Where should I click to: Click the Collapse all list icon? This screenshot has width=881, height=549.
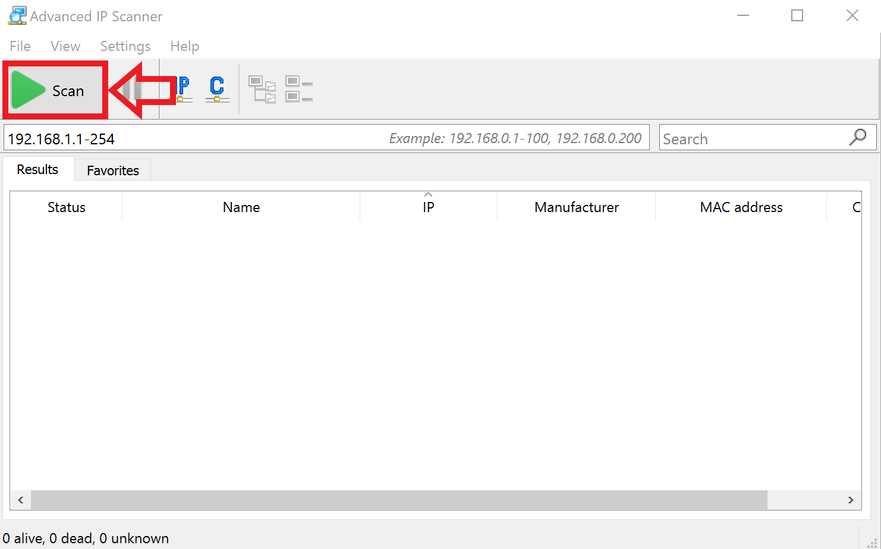point(299,90)
